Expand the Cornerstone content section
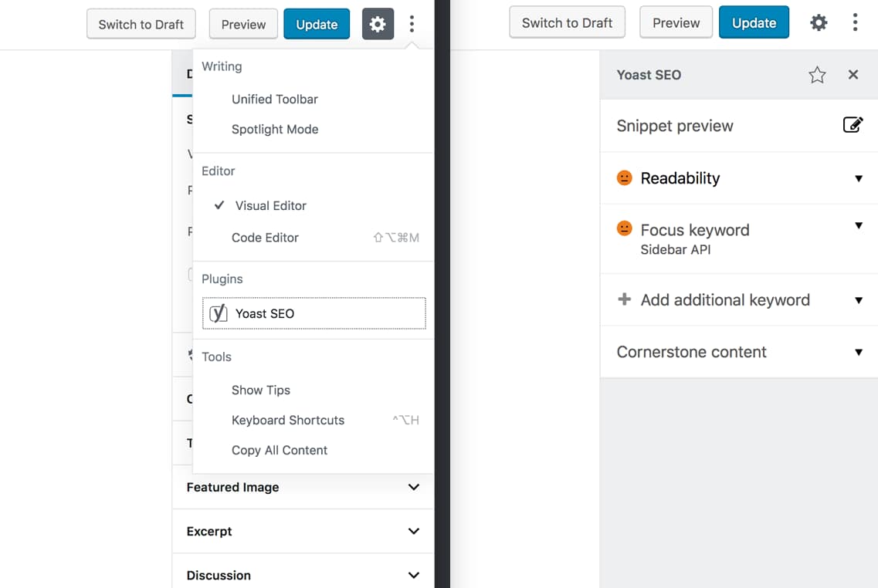 (x=859, y=352)
